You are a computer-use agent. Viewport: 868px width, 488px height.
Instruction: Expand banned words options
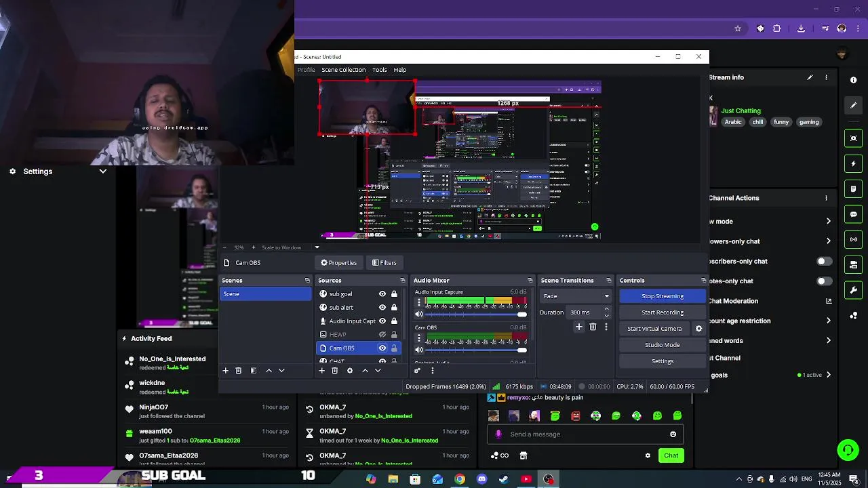[828, 341]
